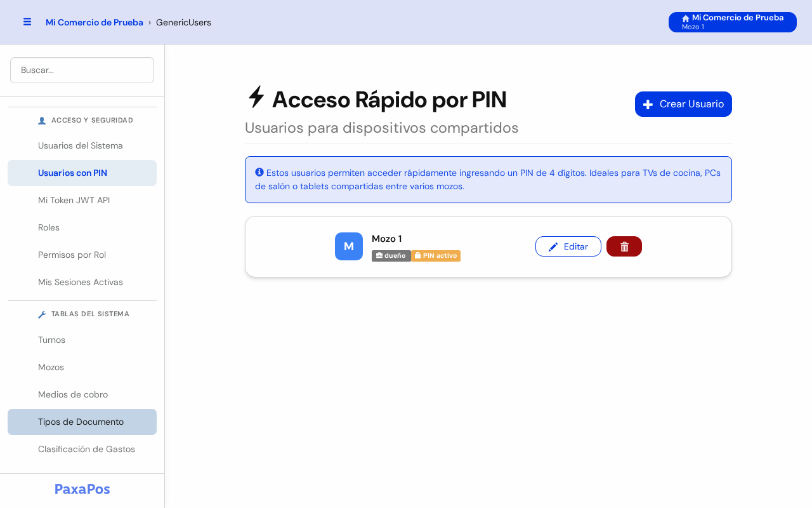Click the trash delete icon for Mozo 1
Viewport: 812px width, 508px height.
point(624,246)
